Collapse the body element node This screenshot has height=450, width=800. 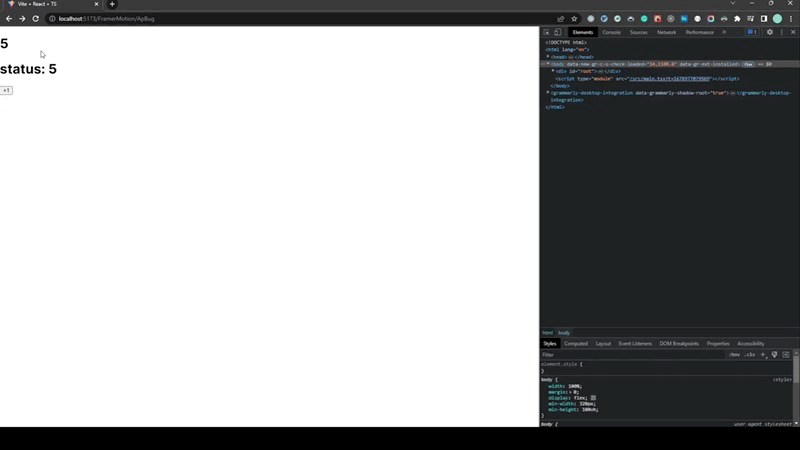548,64
